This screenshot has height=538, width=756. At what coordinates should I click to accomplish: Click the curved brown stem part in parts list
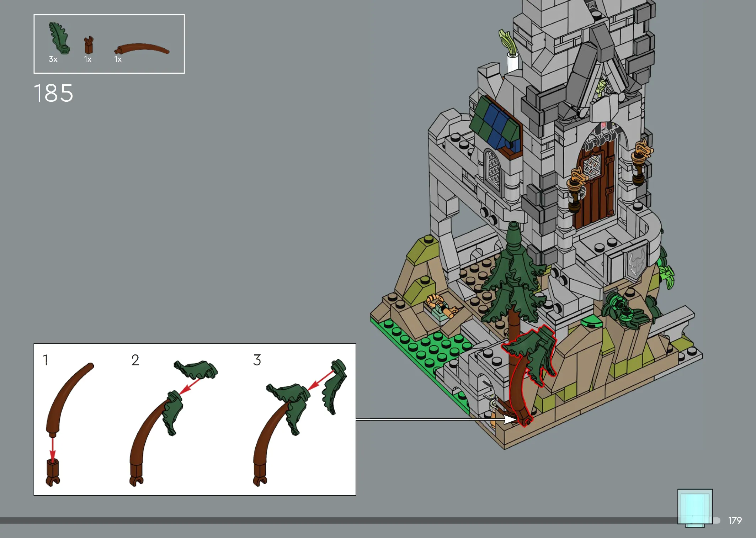[x=142, y=49]
